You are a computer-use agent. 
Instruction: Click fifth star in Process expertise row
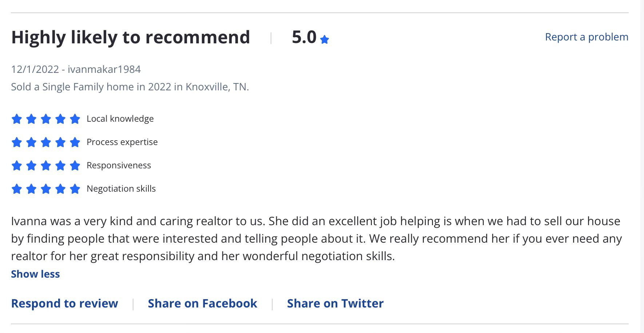pos(75,142)
